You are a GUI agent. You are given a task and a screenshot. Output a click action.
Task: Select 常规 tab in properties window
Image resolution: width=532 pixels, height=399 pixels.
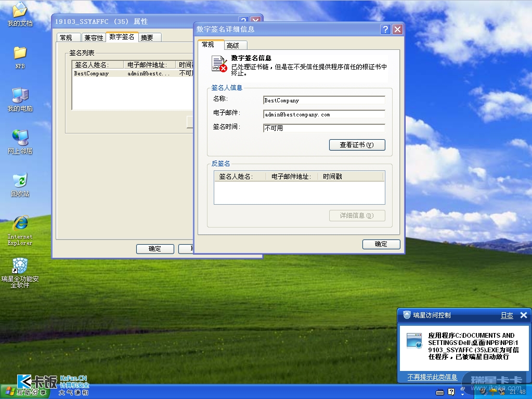(x=68, y=37)
